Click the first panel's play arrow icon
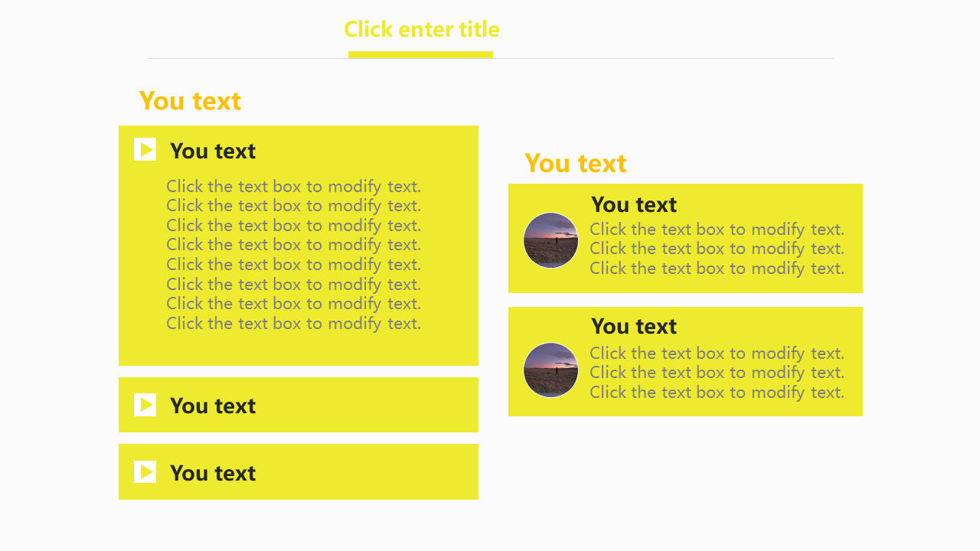This screenshot has width=980, height=551. click(x=145, y=150)
